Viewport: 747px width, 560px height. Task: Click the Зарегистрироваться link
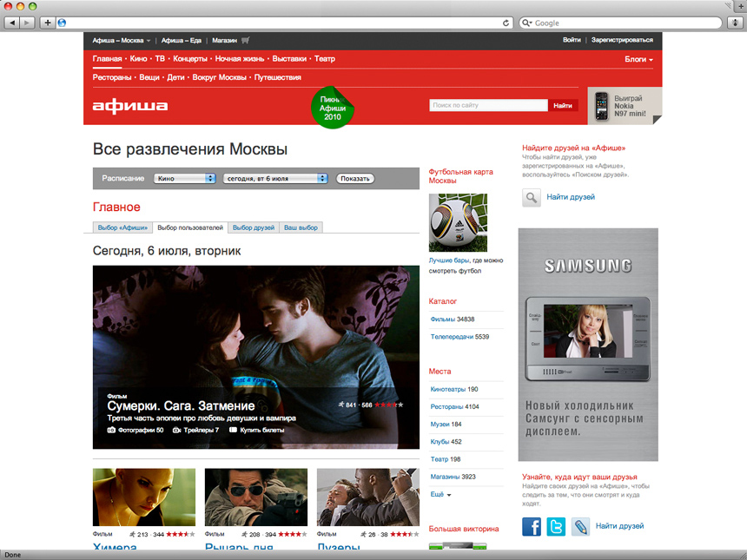pyautogui.click(x=622, y=40)
